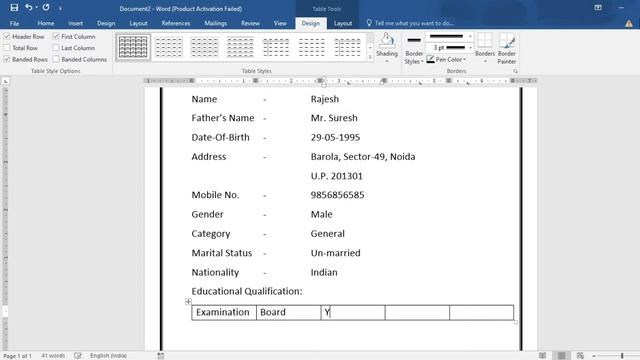Switch to the References tab
The width and height of the screenshot is (640, 360).
[x=176, y=23]
